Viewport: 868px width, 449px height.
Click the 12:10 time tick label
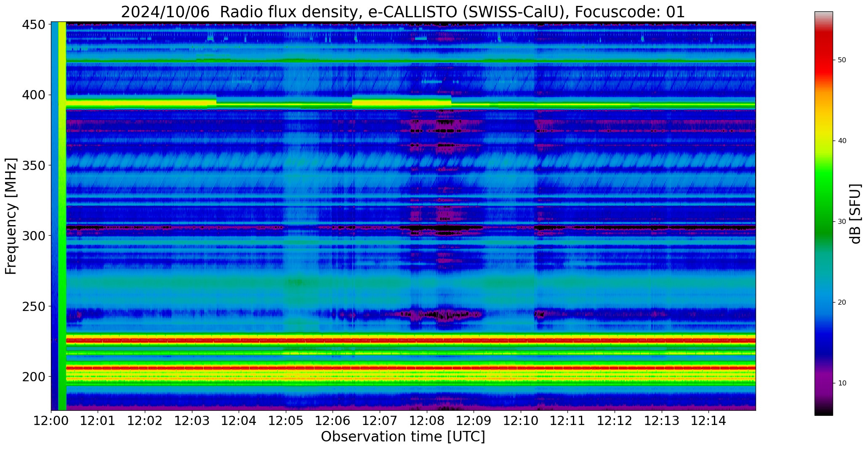click(x=521, y=420)
